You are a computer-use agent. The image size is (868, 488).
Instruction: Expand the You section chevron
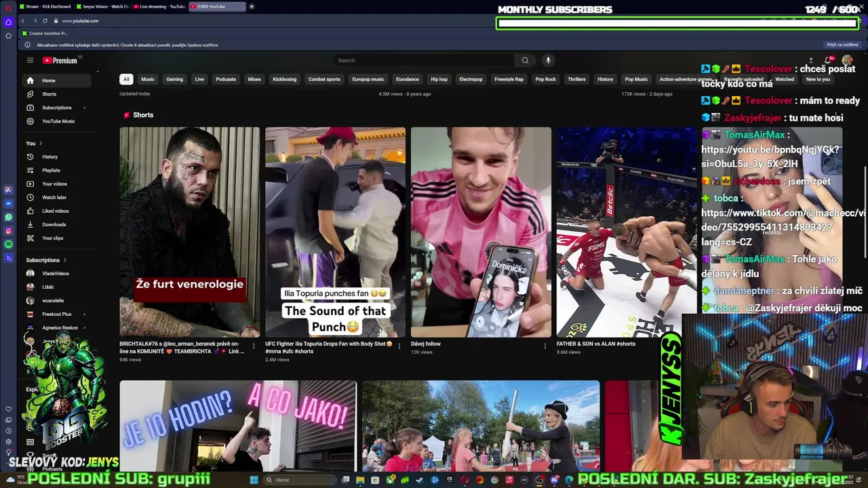click(x=41, y=143)
